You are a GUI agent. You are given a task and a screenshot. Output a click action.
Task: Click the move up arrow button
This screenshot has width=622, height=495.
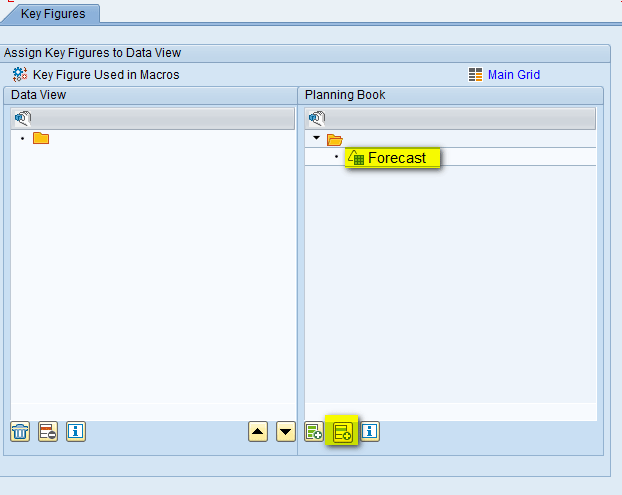(x=258, y=432)
